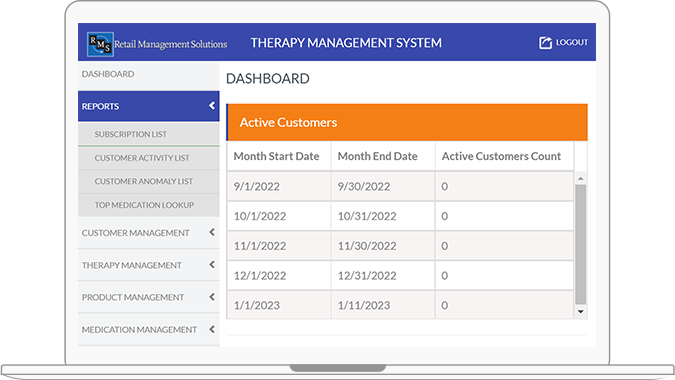Click the RMS logo icon
675x380 pixels.
pos(100,44)
